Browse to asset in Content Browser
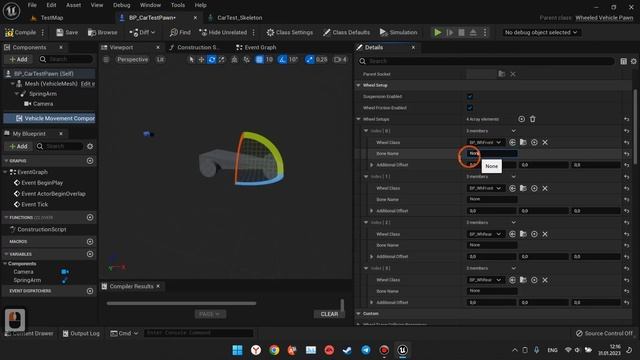 [x=102, y=32]
